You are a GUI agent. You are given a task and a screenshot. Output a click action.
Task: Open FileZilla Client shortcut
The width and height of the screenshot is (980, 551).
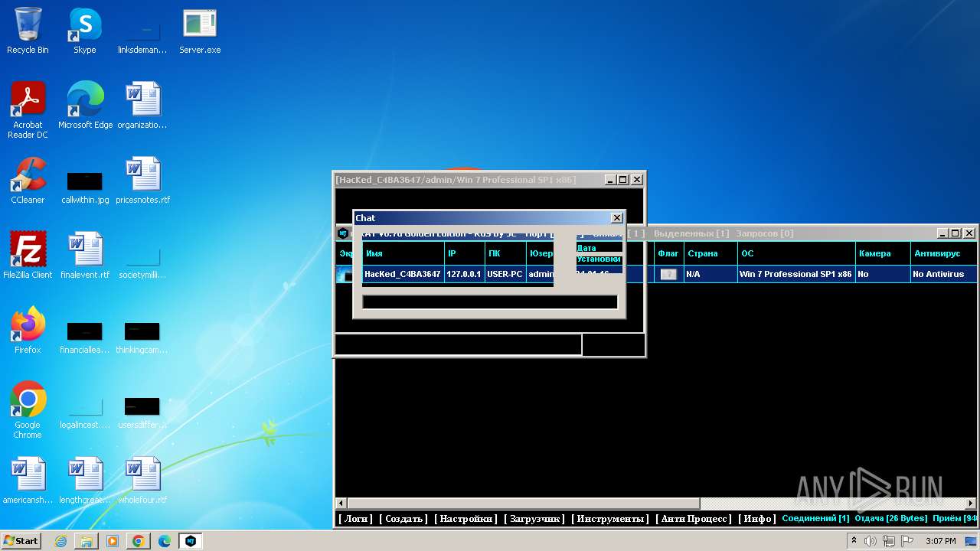28,256
